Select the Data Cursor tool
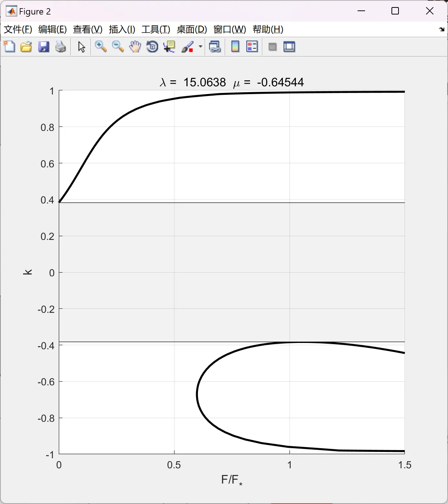This screenshot has height=504, width=448. tap(169, 47)
